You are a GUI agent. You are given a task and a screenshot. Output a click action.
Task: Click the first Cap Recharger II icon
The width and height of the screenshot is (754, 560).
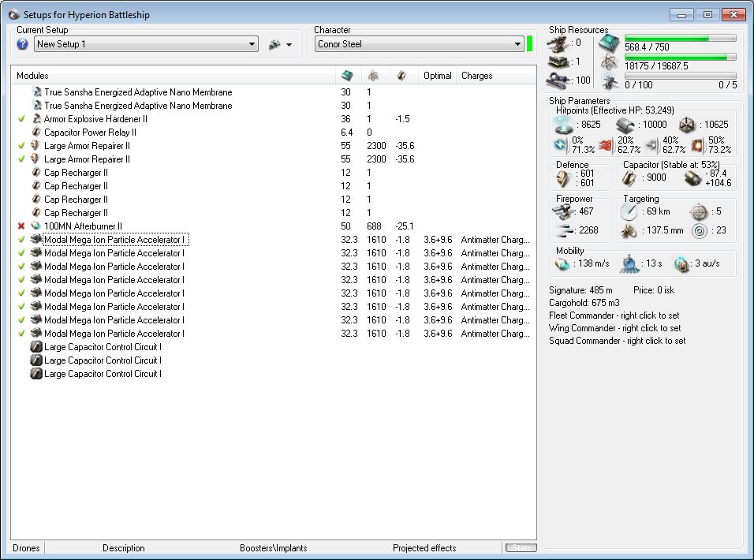36,173
